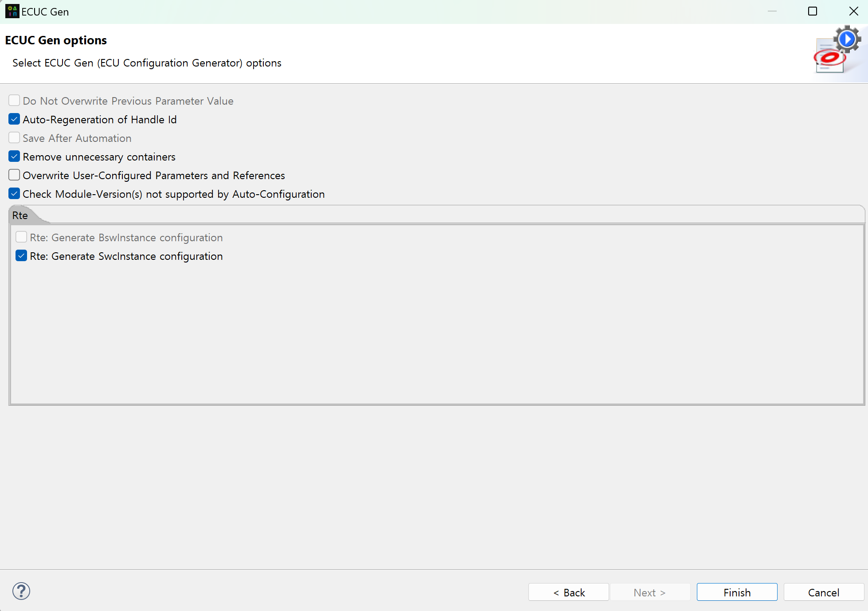Image resolution: width=868 pixels, height=611 pixels.
Task: Uncheck Auto-Regeneration of Handle Id
Action: 14,119
